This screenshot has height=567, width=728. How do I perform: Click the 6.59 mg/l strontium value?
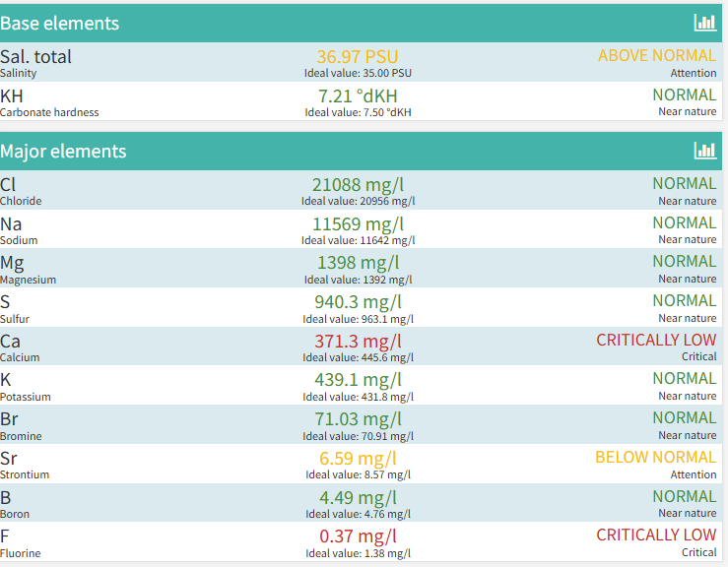click(358, 459)
